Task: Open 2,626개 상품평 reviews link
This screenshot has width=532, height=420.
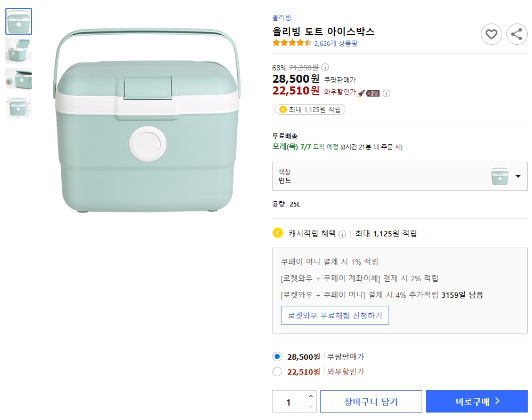Action: click(x=335, y=43)
